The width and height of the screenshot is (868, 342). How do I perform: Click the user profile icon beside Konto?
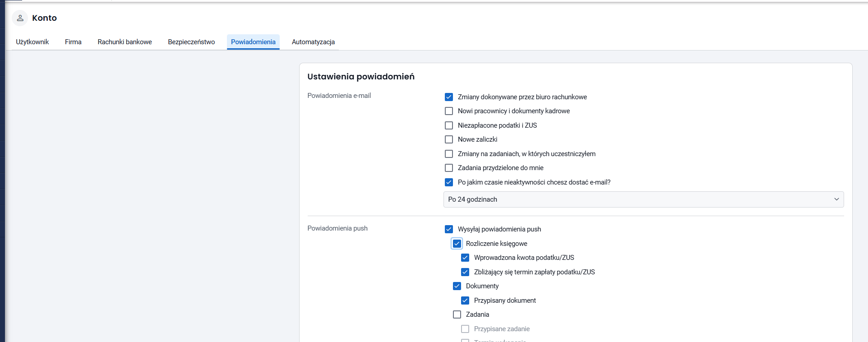(20, 18)
